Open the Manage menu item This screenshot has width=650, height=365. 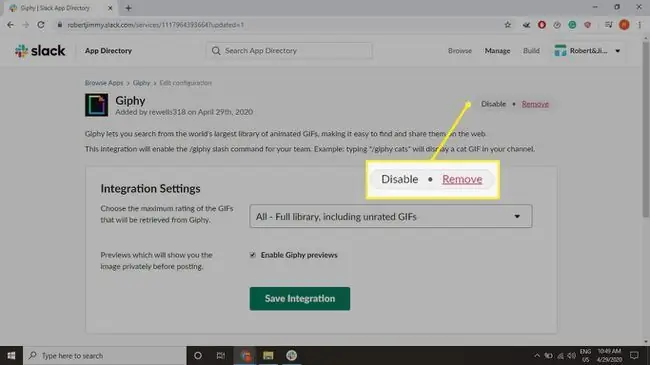(497, 51)
